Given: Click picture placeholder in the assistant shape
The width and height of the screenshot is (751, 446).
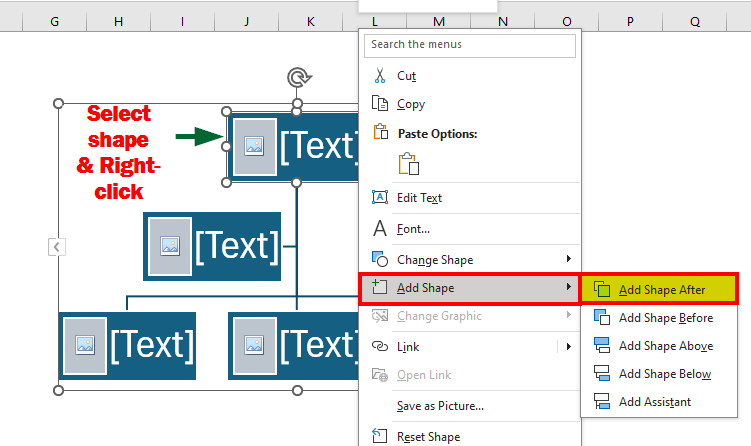Looking at the screenshot, I should click(170, 246).
